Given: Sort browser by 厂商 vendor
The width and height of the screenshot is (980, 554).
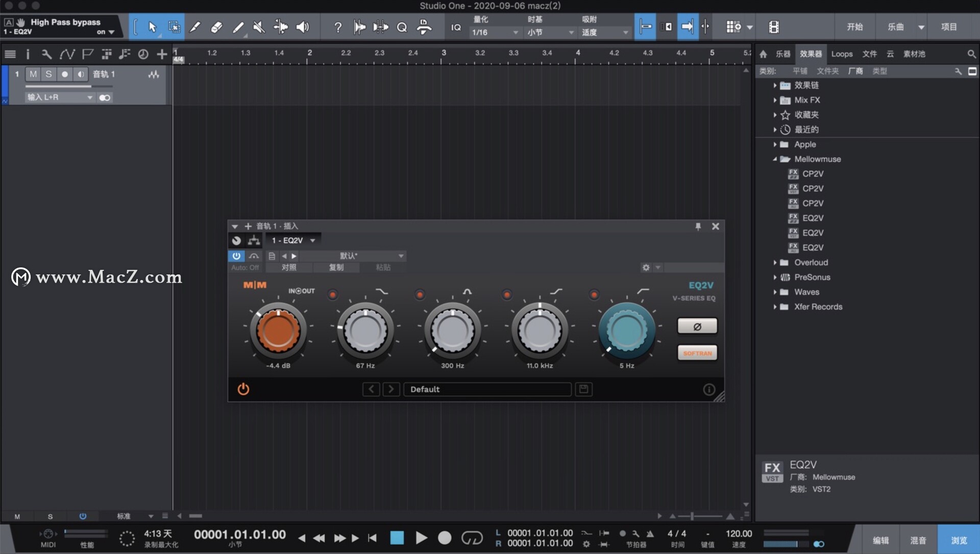Looking at the screenshot, I should point(855,71).
